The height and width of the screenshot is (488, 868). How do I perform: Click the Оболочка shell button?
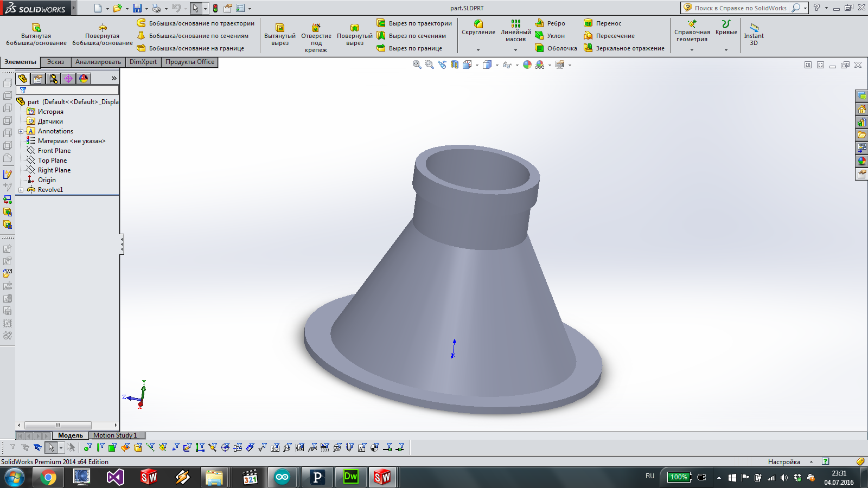(556, 48)
